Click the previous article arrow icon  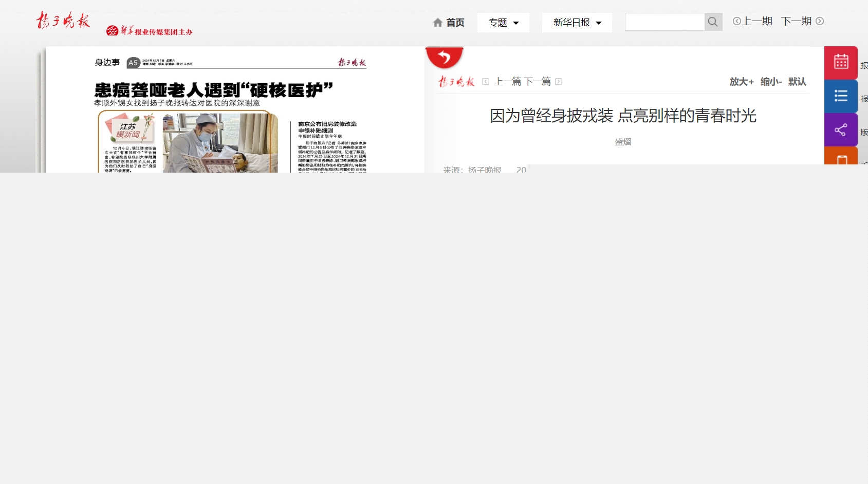486,82
